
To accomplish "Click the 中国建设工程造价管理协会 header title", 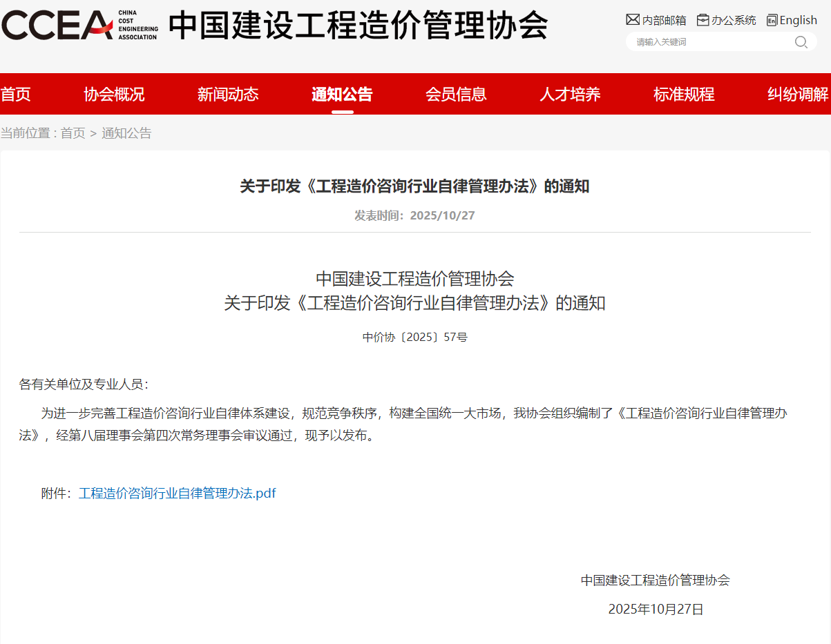I will pos(358,26).
